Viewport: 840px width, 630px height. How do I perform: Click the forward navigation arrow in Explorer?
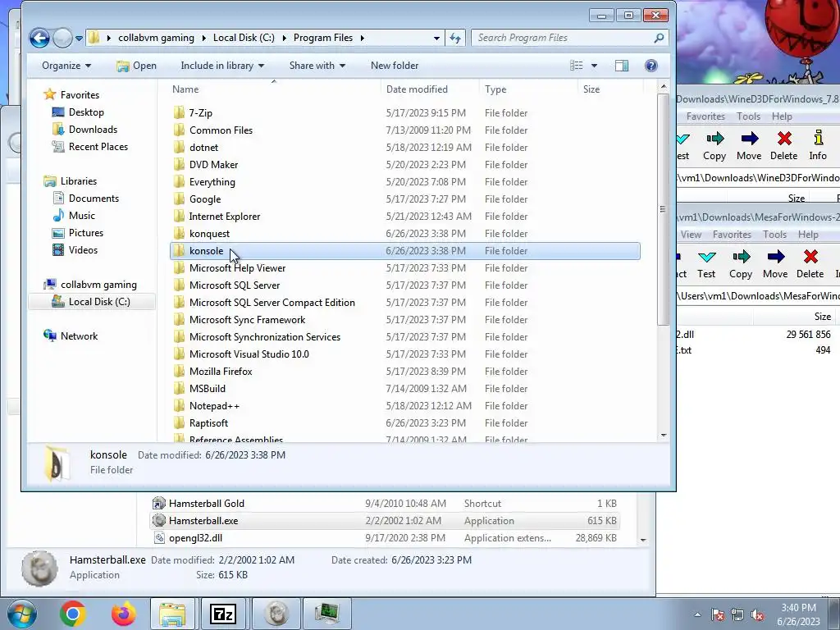(62, 38)
